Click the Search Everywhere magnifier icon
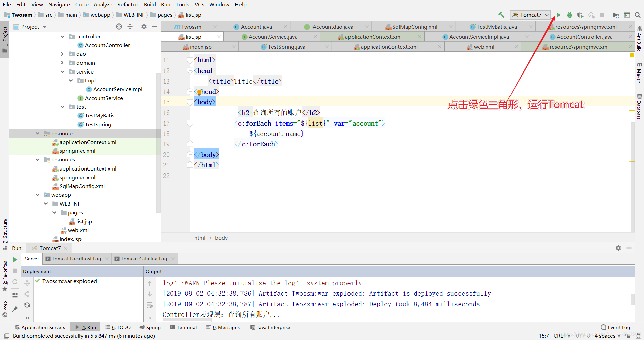This screenshot has height=340, width=644. 638,15
